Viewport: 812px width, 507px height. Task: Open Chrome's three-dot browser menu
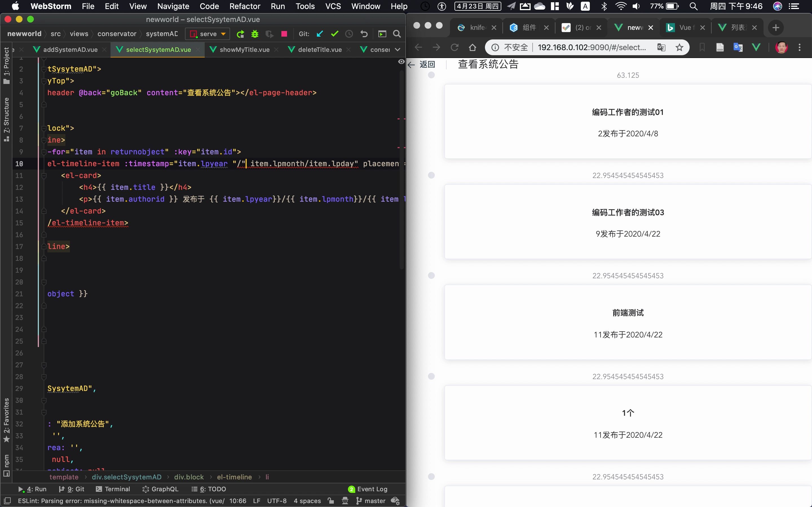point(800,47)
